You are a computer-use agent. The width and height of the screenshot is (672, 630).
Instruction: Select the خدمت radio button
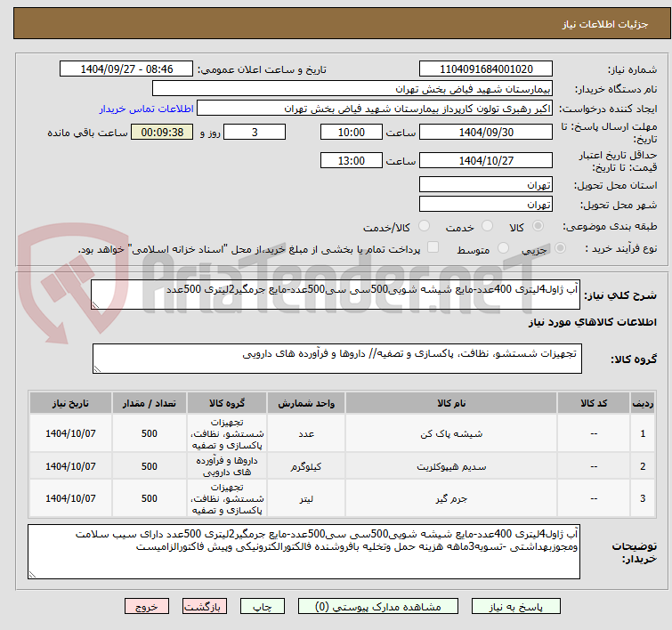coord(487,226)
